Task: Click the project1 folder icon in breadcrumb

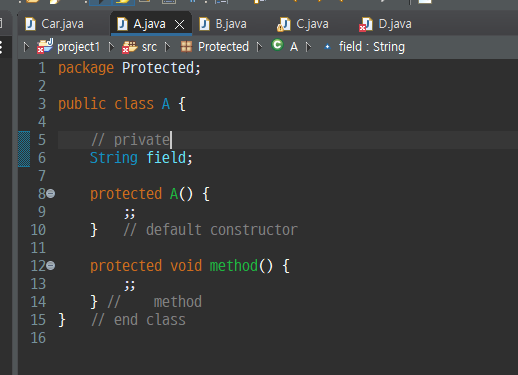Action: [45, 46]
